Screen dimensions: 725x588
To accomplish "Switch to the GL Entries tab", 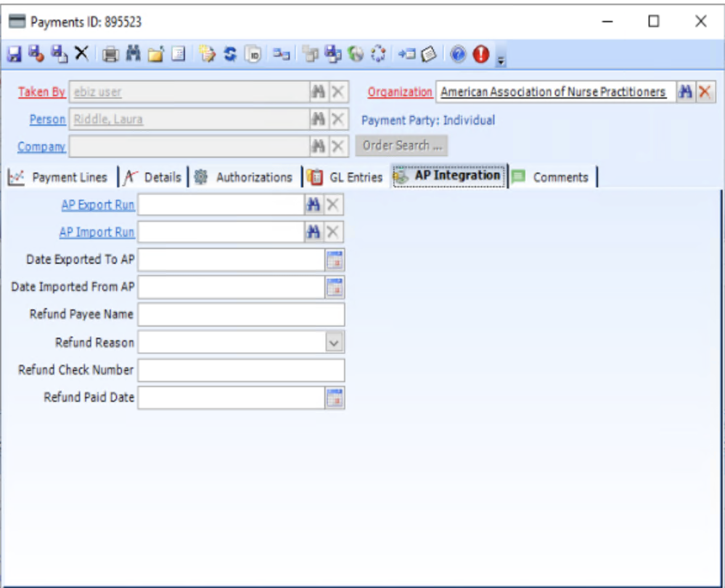I will point(354,176).
